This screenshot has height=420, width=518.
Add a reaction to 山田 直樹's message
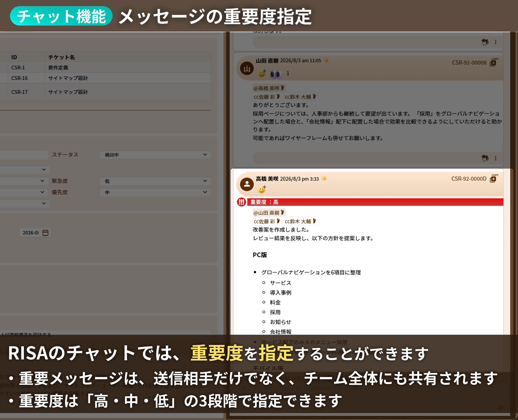pyautogui.click(x=262, y=73)
